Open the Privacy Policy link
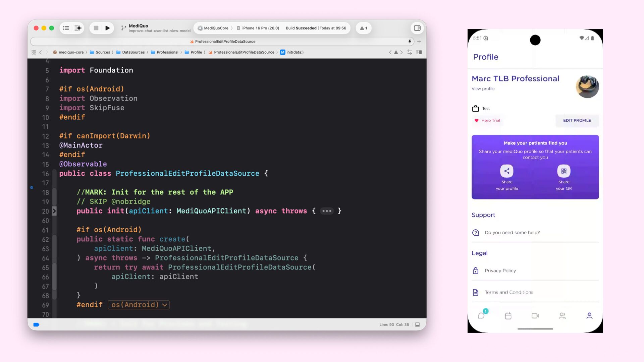The image size is (644, 362). coord(500,270)
